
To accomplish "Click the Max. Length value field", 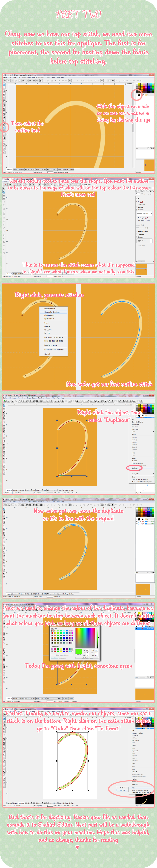I will pyautogui.click(x=147, y=220).
